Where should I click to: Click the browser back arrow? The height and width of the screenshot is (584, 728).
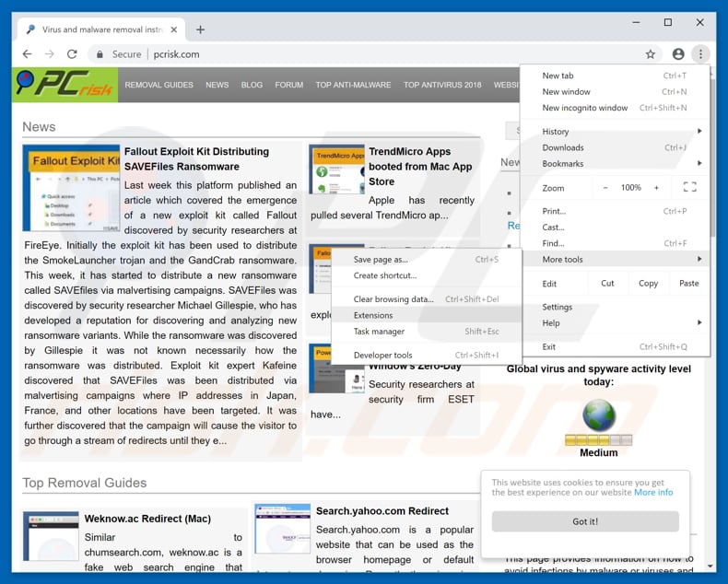point(27,54)
